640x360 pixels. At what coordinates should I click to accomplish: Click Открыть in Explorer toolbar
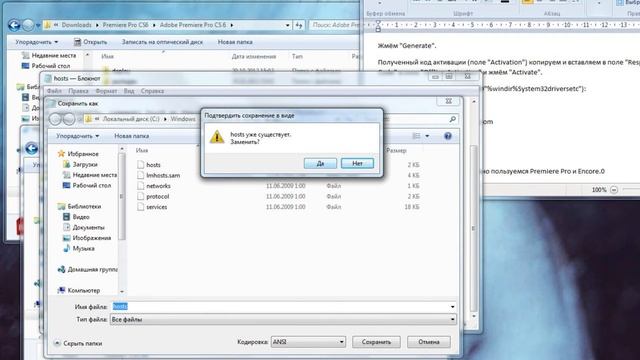pos(90,42)
